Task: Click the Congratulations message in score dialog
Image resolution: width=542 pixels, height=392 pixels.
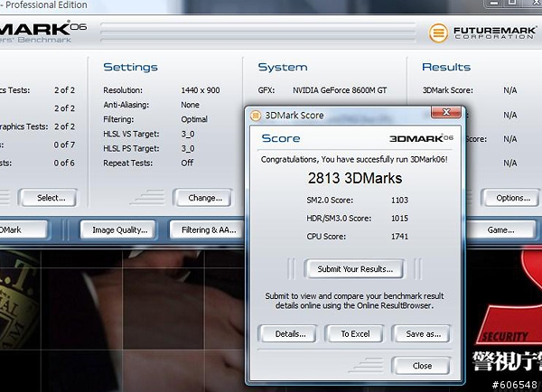Action: coord(354,159)
